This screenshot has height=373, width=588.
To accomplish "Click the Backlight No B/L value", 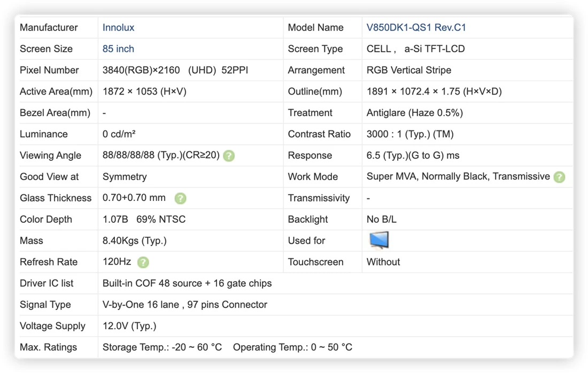I will 381,219.
